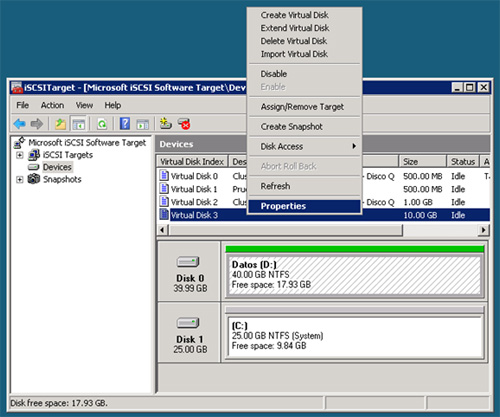Select the Virtual Disk 3 row name

[x=194, y=215]
